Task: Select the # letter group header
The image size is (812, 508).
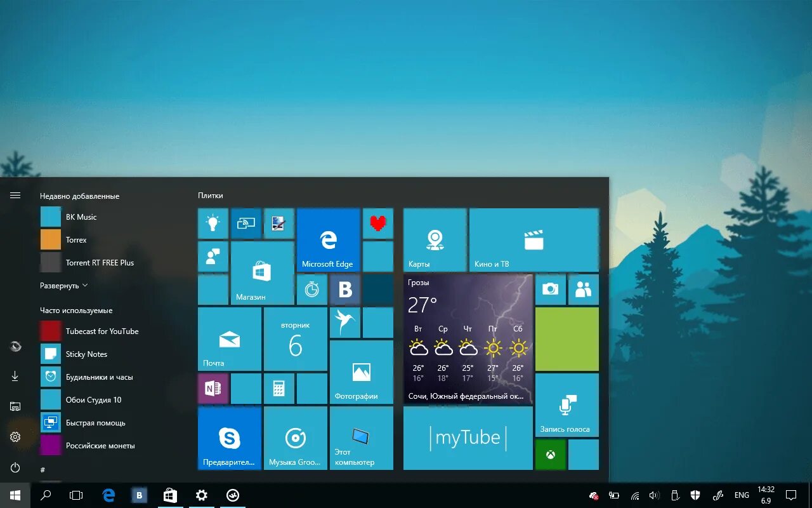Action: 43,470
